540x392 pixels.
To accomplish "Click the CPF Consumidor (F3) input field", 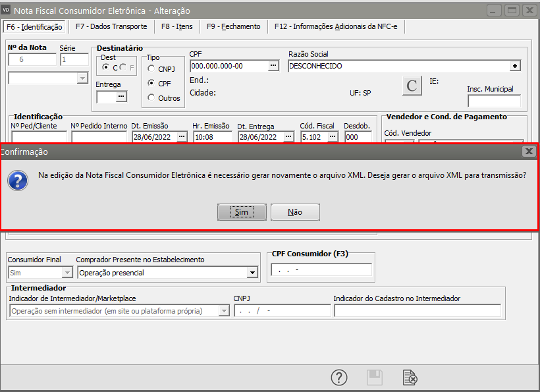I will [321, 270].
